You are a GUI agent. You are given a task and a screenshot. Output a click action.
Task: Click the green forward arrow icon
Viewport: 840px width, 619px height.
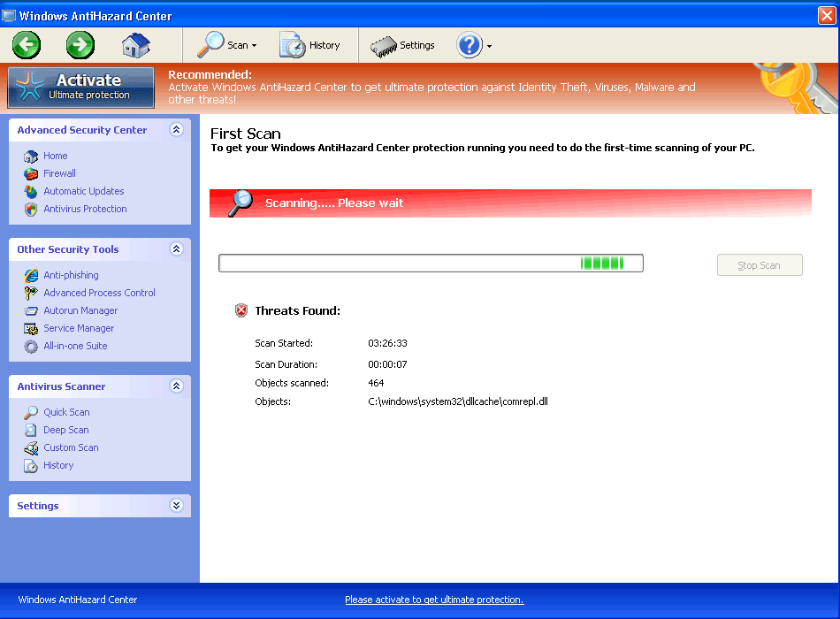(x=80, y=44)
